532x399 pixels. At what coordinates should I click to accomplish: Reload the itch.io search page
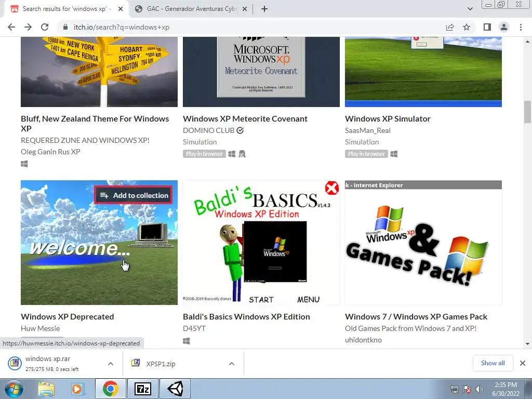tap(45, 27)
